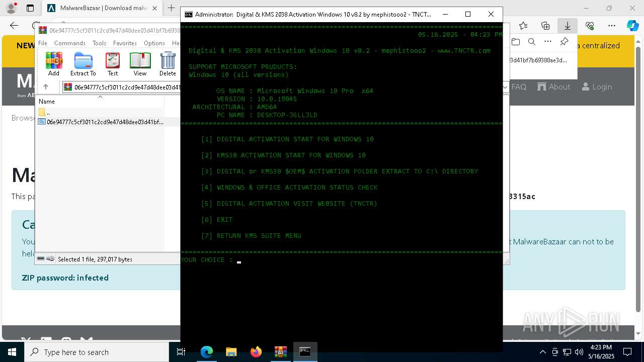Open downloads folder from Downloads panel

pos(516,42)
